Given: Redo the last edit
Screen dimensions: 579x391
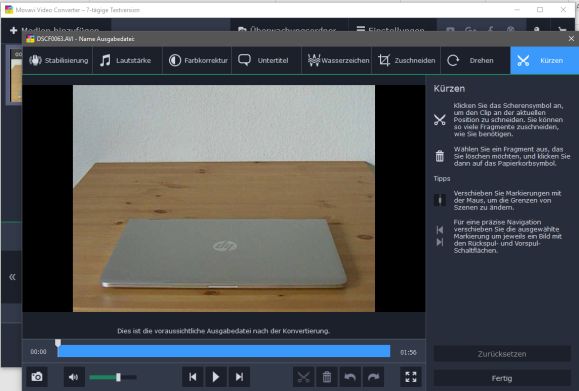Looking at the screenshot, I should [373, 377].
